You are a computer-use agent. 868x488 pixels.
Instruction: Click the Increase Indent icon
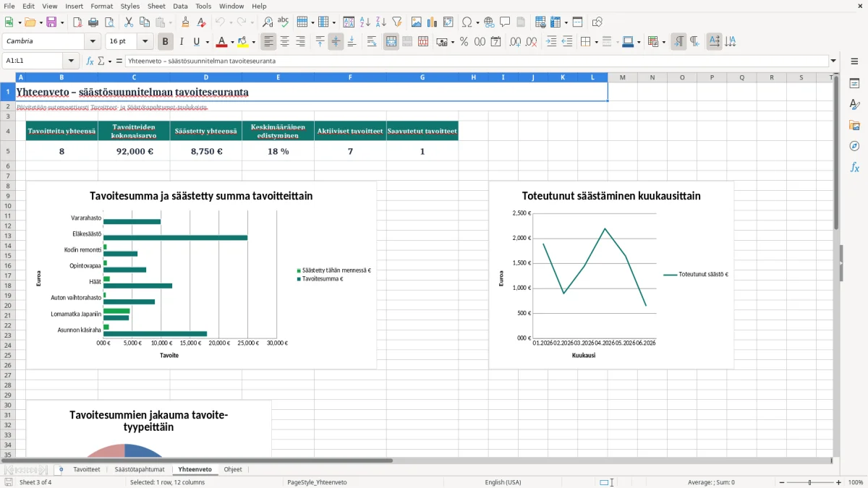[551, 41]
